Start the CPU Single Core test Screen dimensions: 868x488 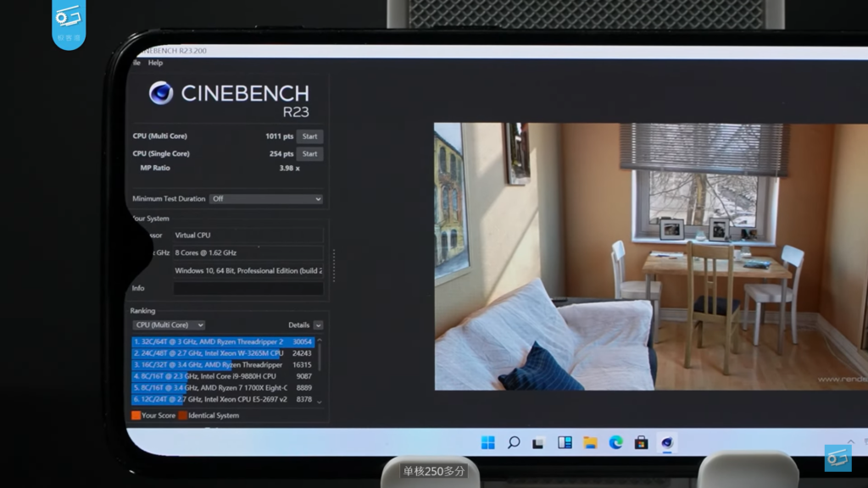[x=309, y=154]
